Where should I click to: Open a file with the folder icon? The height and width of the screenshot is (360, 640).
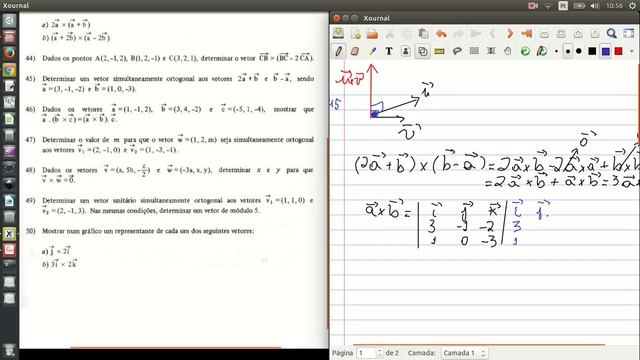[x=372, y=33]
